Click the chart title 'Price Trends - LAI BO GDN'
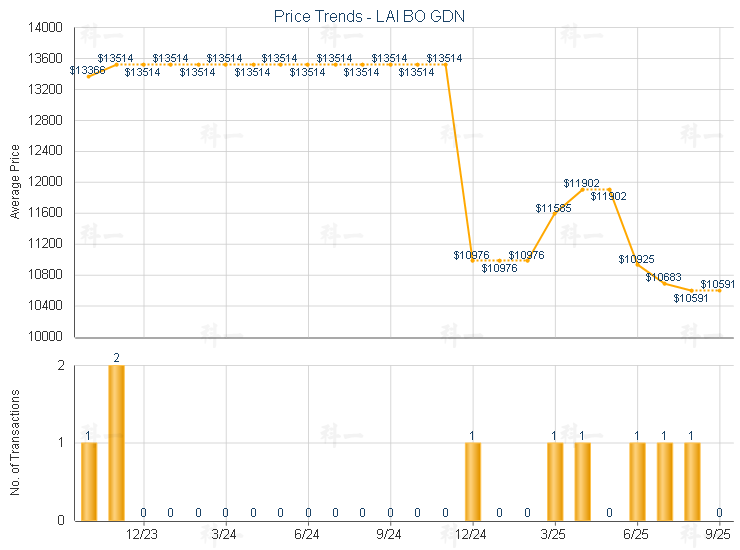740x550 pixels. (x=369, y=17)
